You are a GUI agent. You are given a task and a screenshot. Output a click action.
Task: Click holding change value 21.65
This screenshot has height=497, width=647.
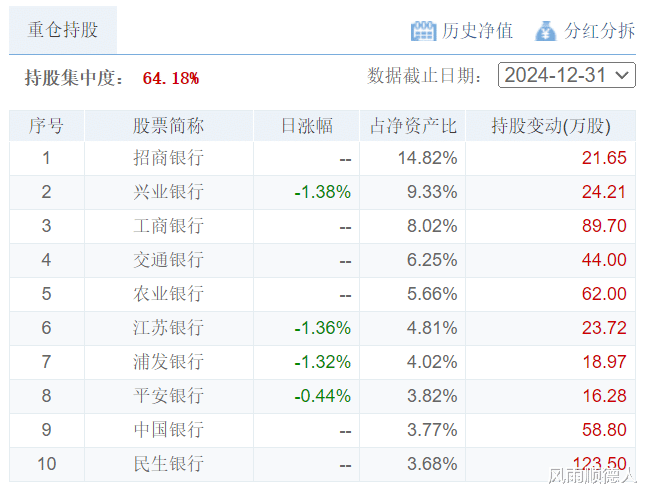coord(604,158)
